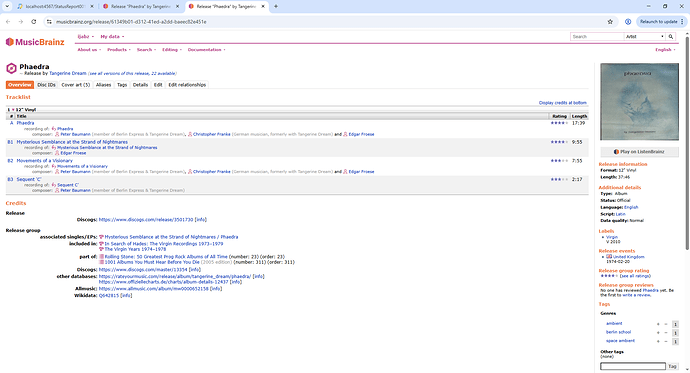The height and width of the screenshot is (373, 690).
Task: Open the Artist search type combo box
Action: coord(645,37)
